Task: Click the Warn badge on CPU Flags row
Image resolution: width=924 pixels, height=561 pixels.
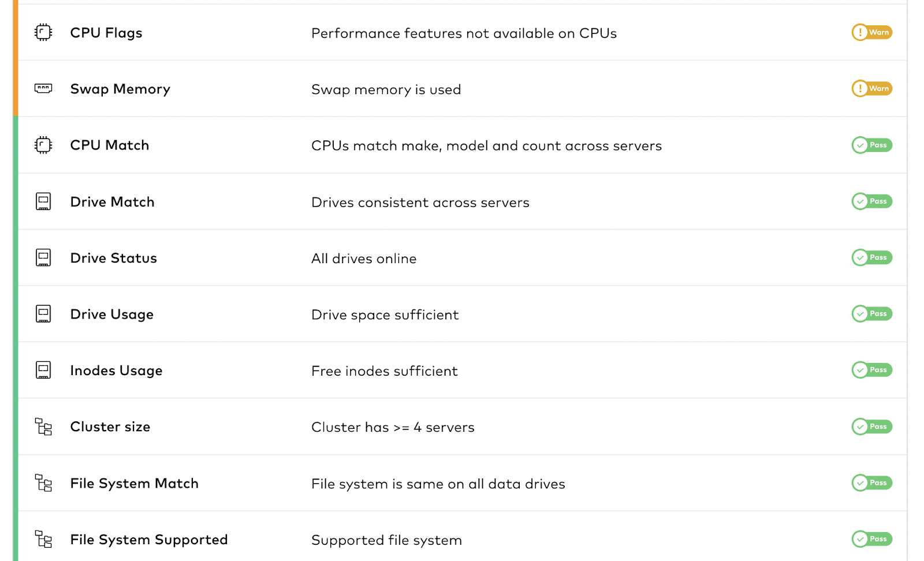Action: coord(871,32)
